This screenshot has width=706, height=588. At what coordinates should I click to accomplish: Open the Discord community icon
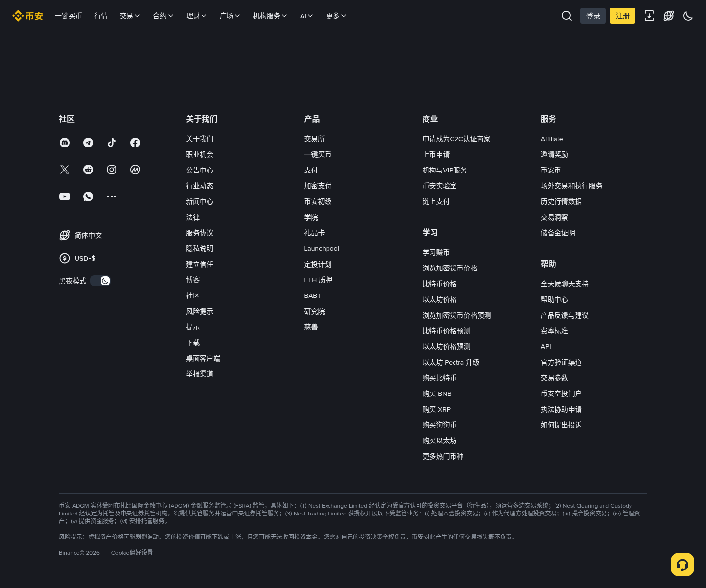[65, 143]
